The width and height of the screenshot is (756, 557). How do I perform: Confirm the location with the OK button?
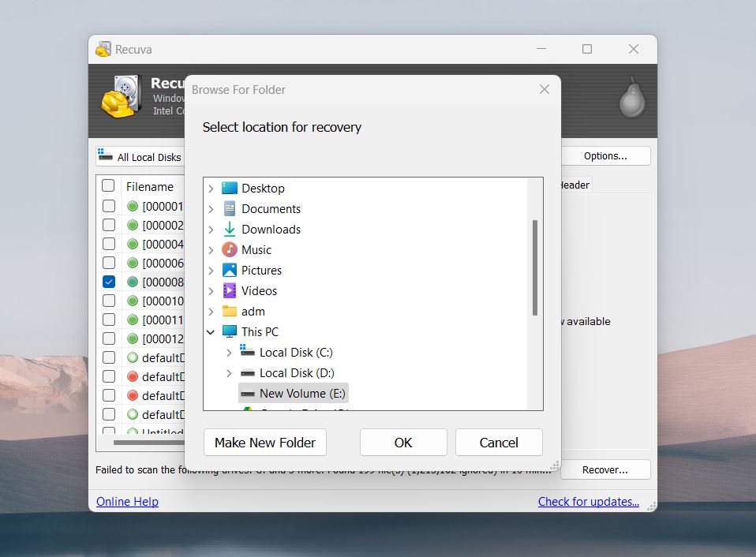click(403, 443)
